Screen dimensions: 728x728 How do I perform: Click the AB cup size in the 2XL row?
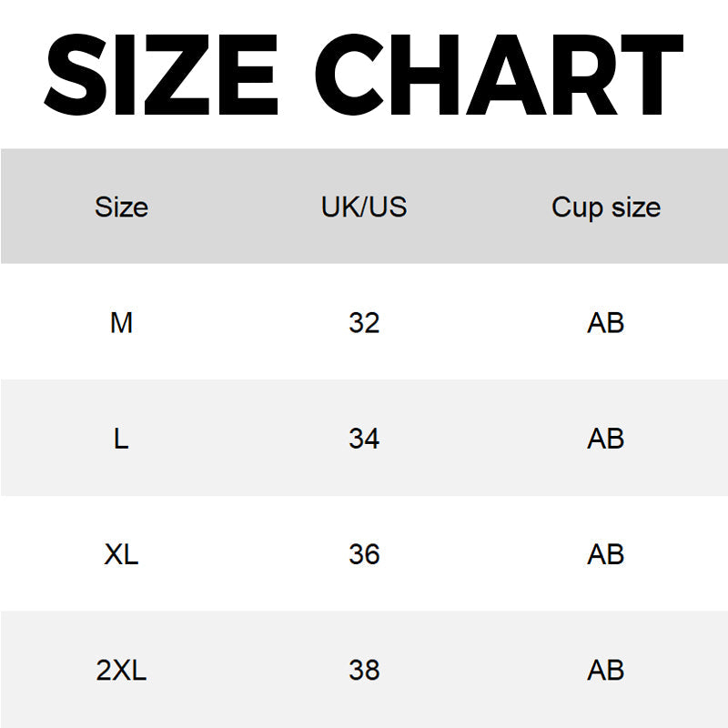click(606, 671)
